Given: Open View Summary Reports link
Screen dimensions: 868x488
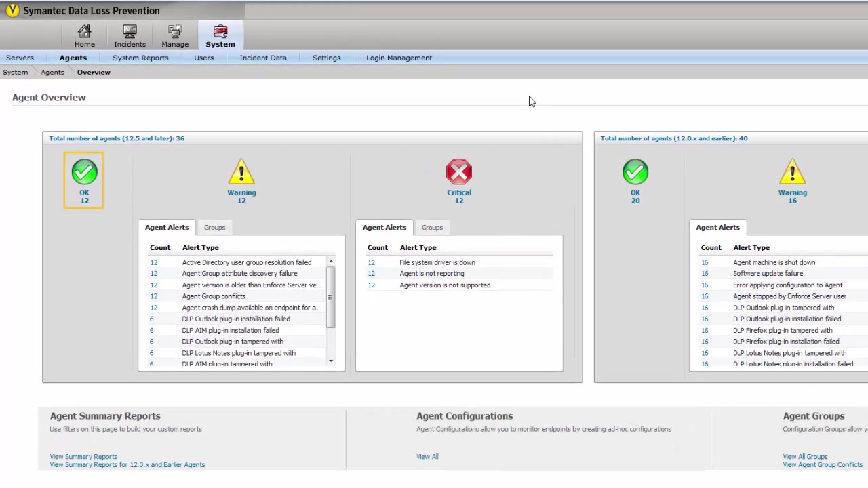Looking at the screenshot, I should click(83, 457).
